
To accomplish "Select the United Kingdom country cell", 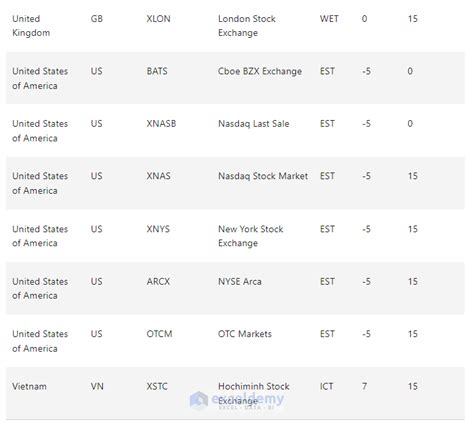I will (x=31, y=26).
